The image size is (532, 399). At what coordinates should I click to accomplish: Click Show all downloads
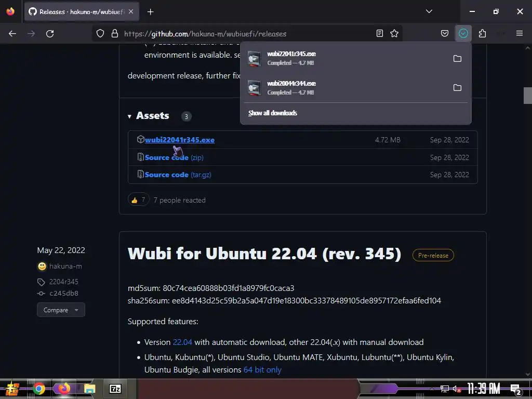point(272,113)
